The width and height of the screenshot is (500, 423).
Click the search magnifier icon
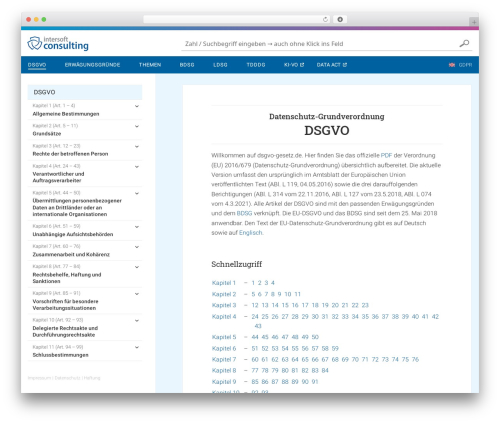point(464,43)
